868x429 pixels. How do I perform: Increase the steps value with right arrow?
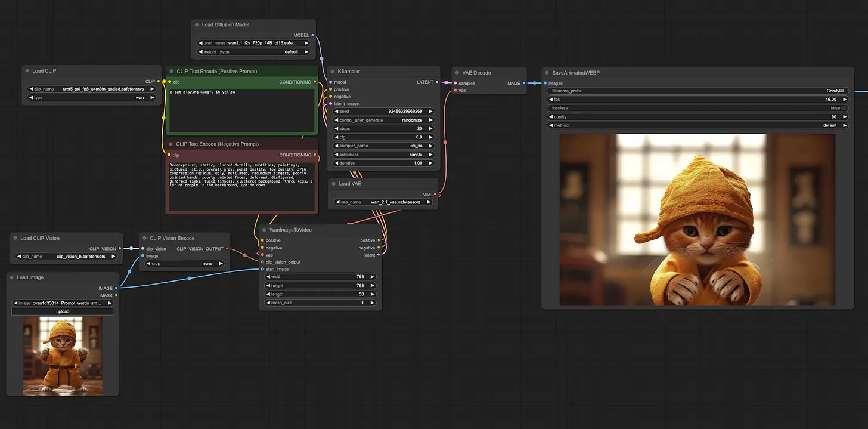point(430,128)
